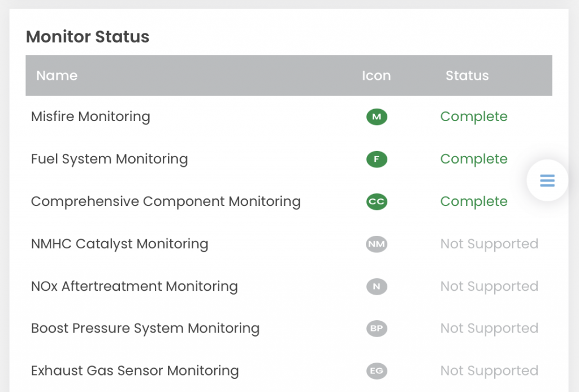The height and width of the screenshot is (392, 579).
Task: Click the gray BP boost pressure icon
Action: coord(377,329)
